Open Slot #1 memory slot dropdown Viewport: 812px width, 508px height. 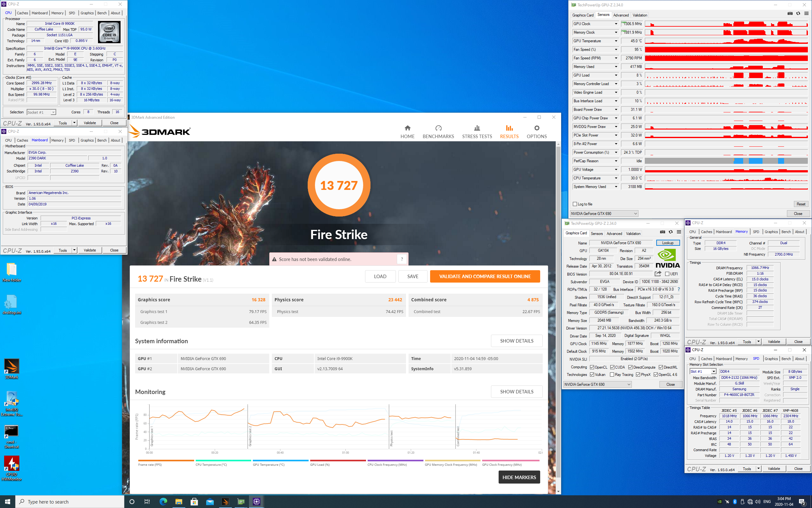(703, 371)
